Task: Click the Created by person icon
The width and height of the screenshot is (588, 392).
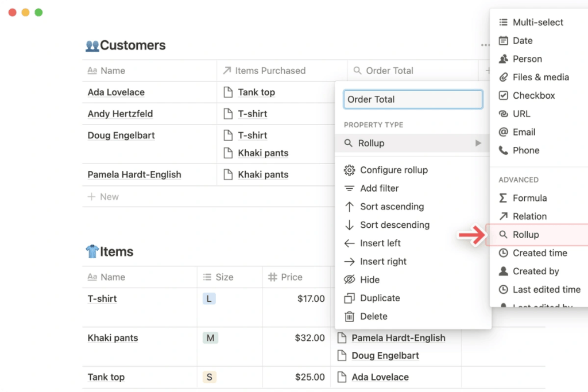Action: [503, 271]
